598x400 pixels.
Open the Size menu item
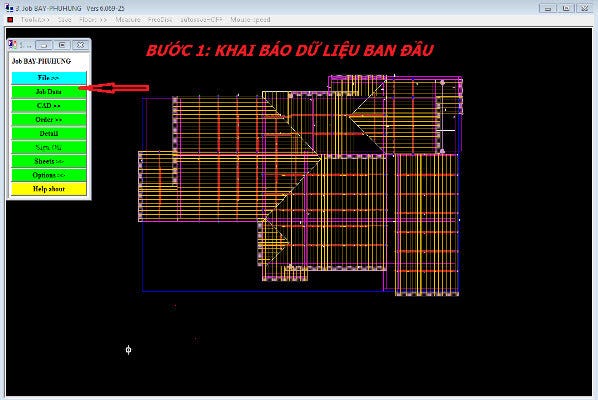coord(64,19)
